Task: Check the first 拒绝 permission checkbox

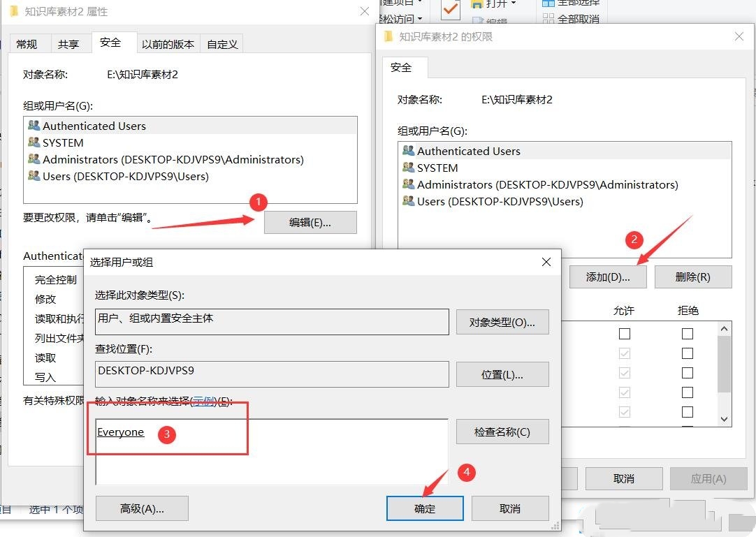Action: coord(687,333)
